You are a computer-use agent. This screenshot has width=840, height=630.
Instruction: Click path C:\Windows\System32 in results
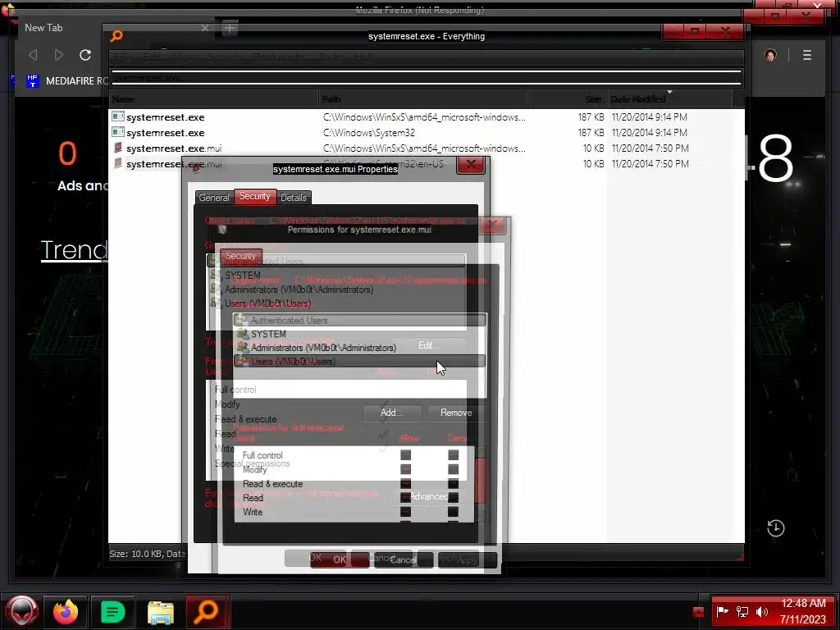pyautogui.click(x=369, y=132)
